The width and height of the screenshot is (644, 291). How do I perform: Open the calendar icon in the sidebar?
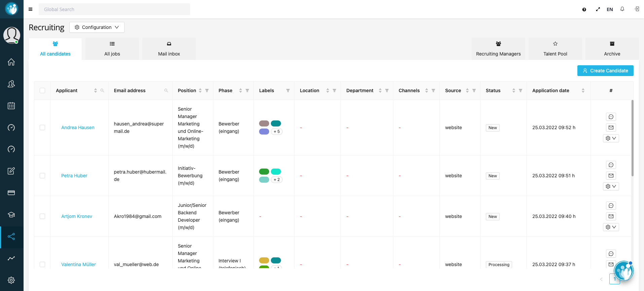pyautogui.click(x=11, y=106)
